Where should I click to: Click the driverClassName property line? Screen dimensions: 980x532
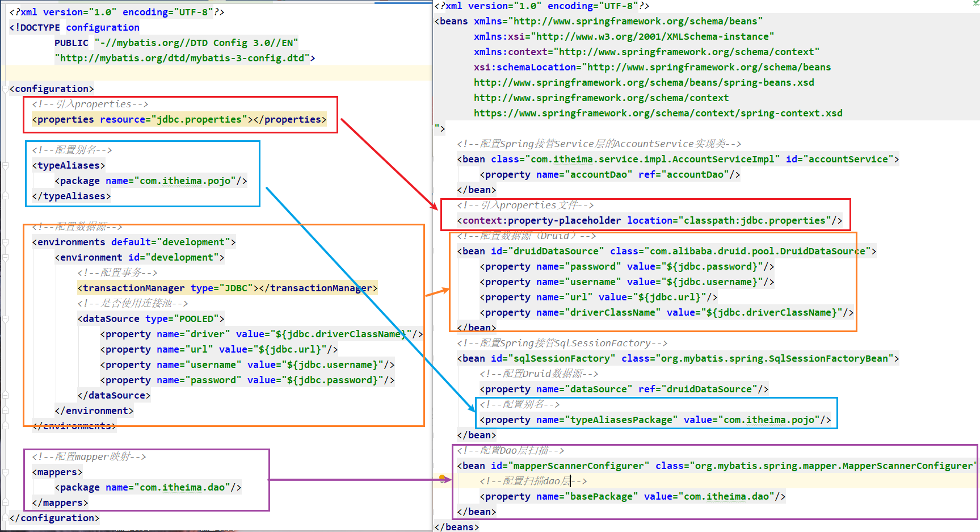tap(667, 312)
